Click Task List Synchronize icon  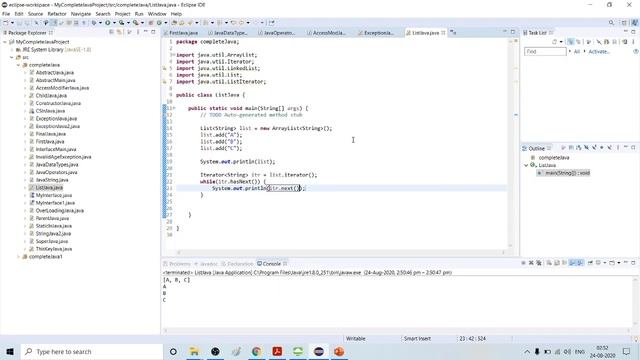tap(625, 42)
